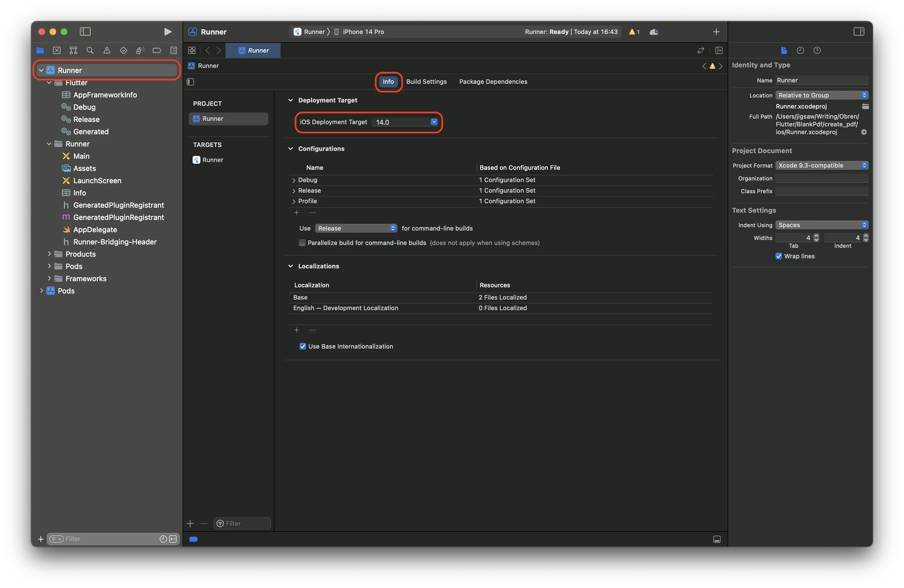This screenshot has height=588, width=904.
Task: Open the Find navigator
Action: (90, 50)
